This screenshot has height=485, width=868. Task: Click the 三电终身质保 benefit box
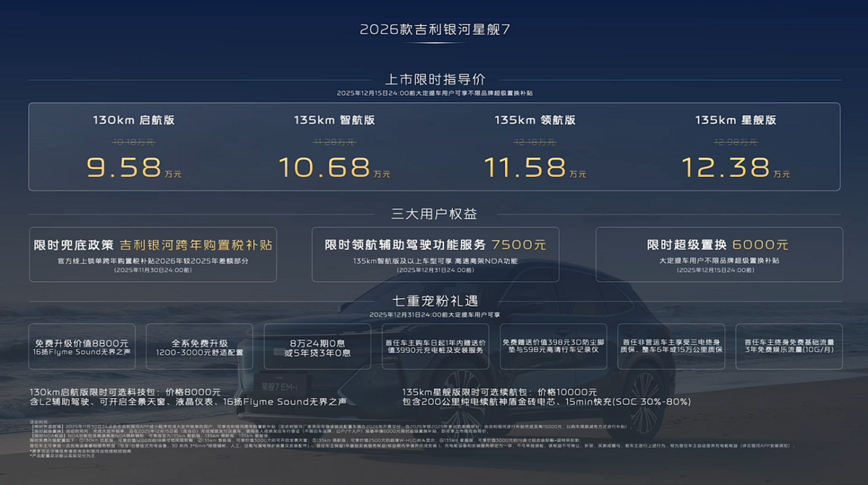[x=671, y=347]
